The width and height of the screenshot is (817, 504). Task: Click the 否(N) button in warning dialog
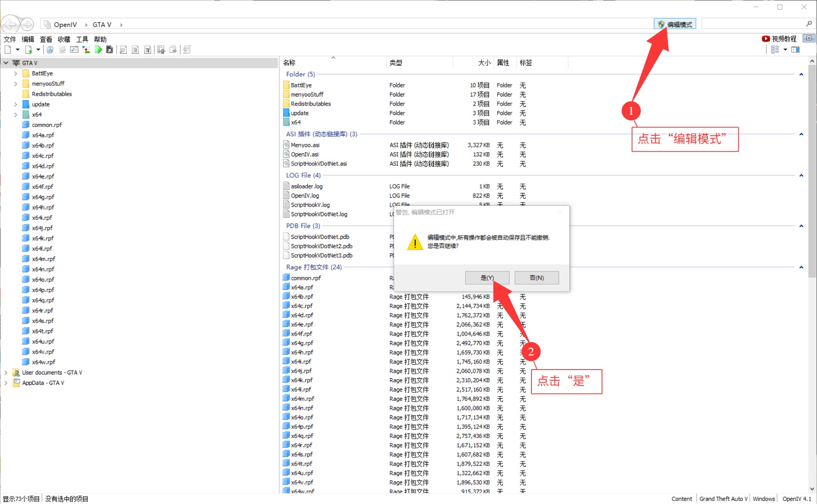(x=536, y=278)
